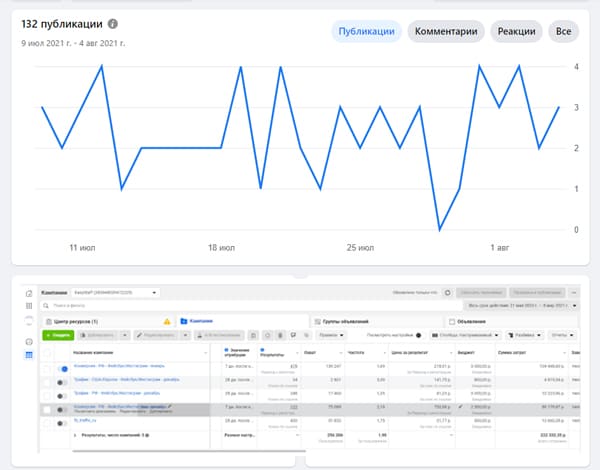Toggle the second campaign's on/off switch
Viewport: 600px width, 470px height.
65,382
